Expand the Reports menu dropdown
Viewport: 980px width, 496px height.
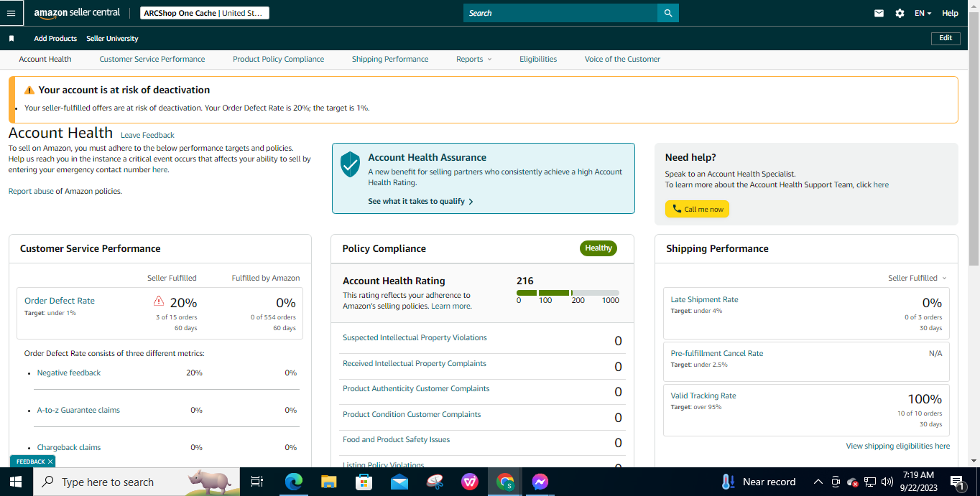(474, 59)
